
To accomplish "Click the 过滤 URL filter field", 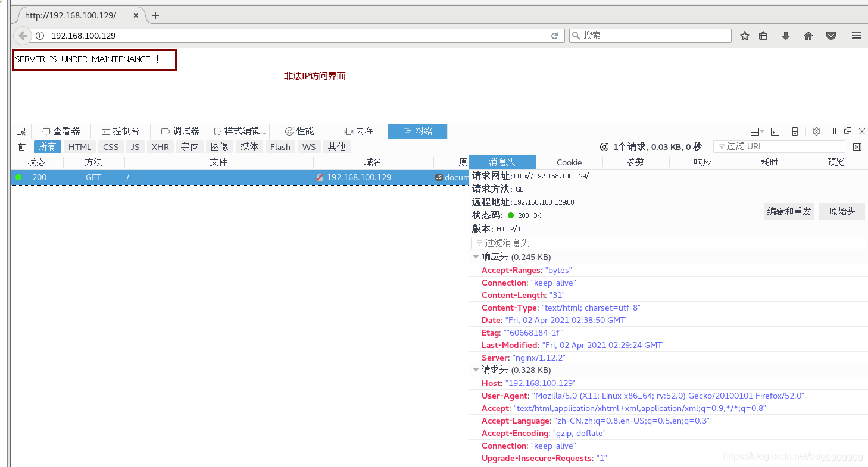I will point(779,146).
